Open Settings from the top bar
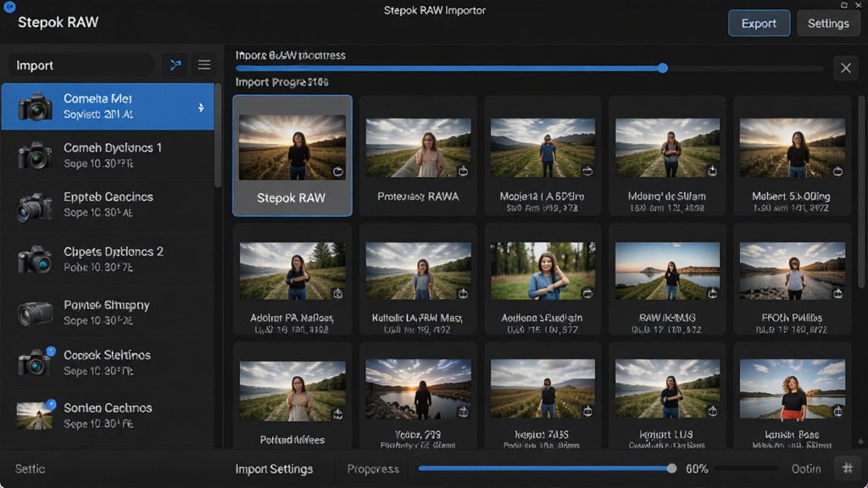868x488 pixels. tap(828, 23)
